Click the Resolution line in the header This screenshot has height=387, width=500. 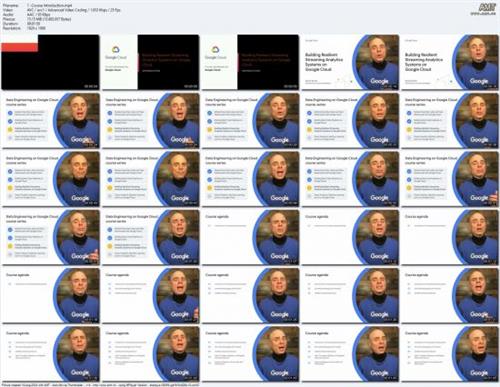[24, 28]
